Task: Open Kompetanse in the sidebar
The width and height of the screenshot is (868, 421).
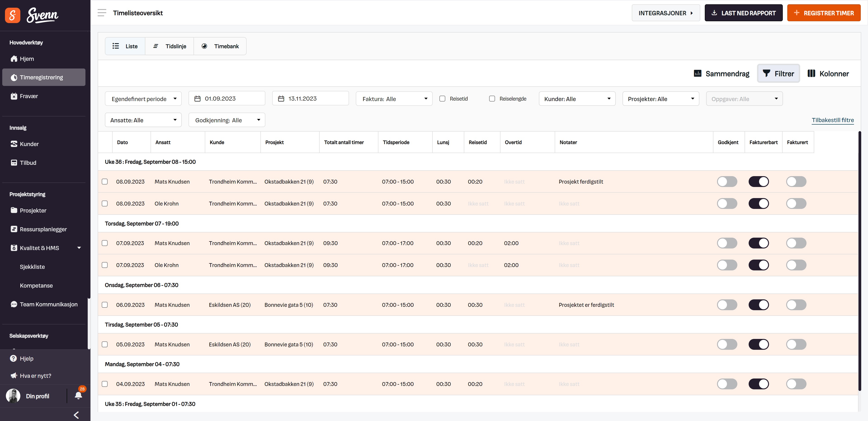Action: (36, 286)
